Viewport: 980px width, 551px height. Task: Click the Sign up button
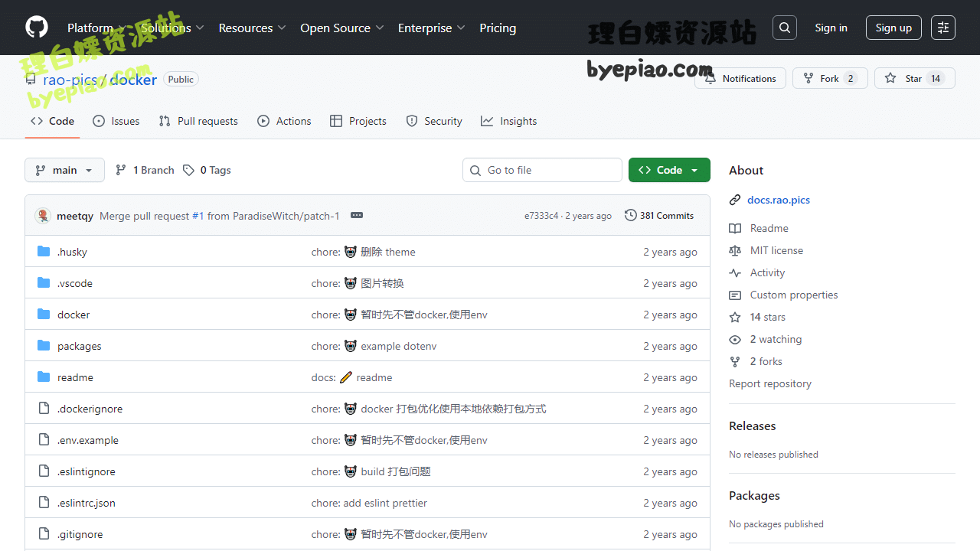pos(893,28)
